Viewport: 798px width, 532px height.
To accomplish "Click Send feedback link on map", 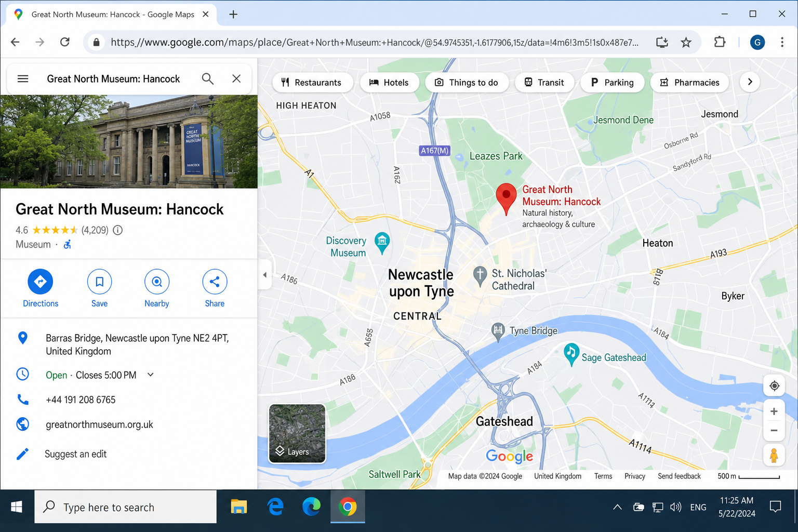I will tap(679, 476).
